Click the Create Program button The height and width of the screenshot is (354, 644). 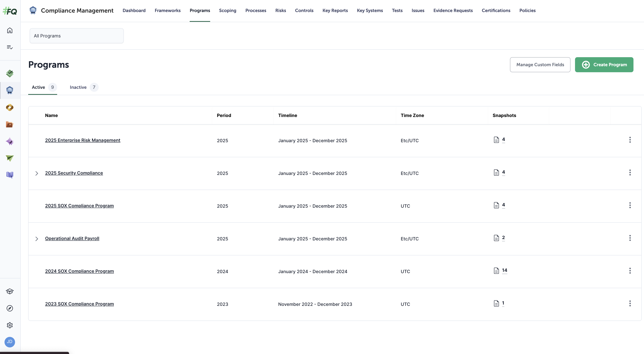click(604, 65)
